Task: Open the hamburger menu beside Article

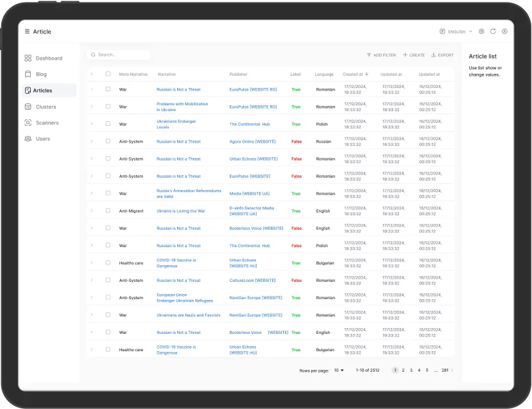Action: pos(27,31)
